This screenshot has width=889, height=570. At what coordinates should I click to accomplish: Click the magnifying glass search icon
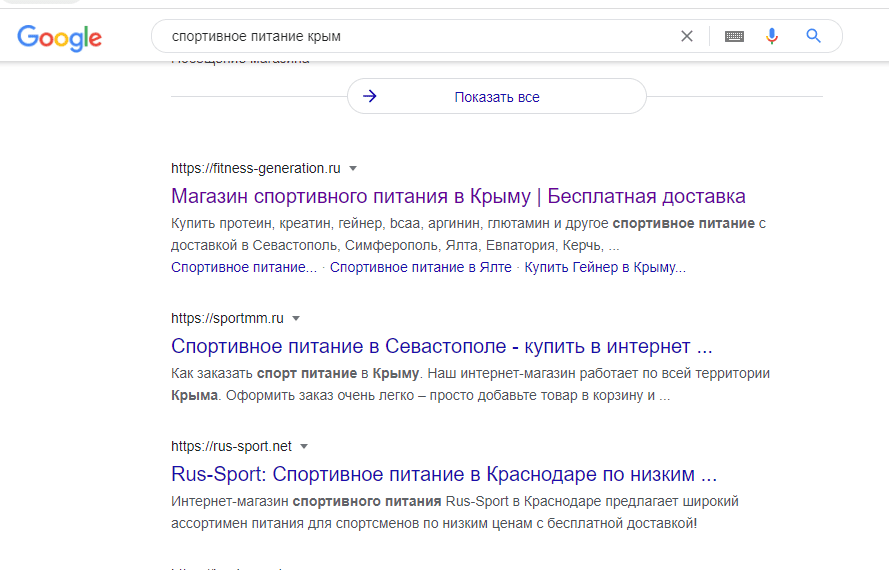(x=813, y=36)
